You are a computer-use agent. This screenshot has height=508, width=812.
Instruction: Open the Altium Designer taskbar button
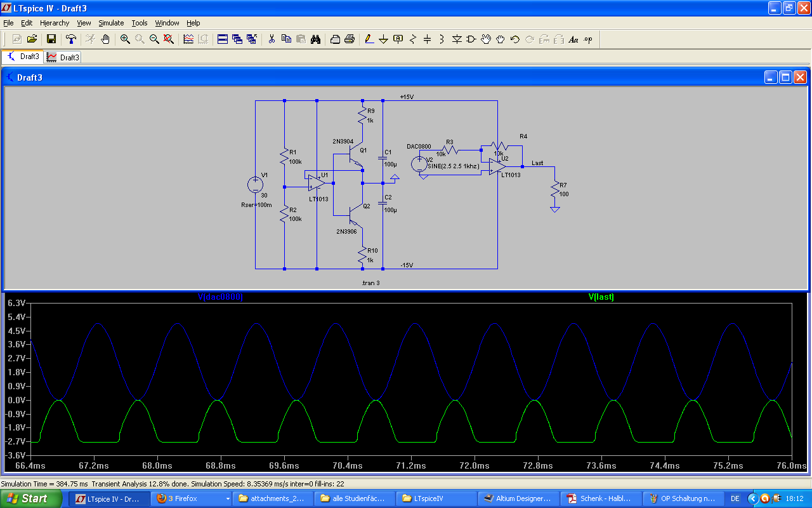pos(520,498)
